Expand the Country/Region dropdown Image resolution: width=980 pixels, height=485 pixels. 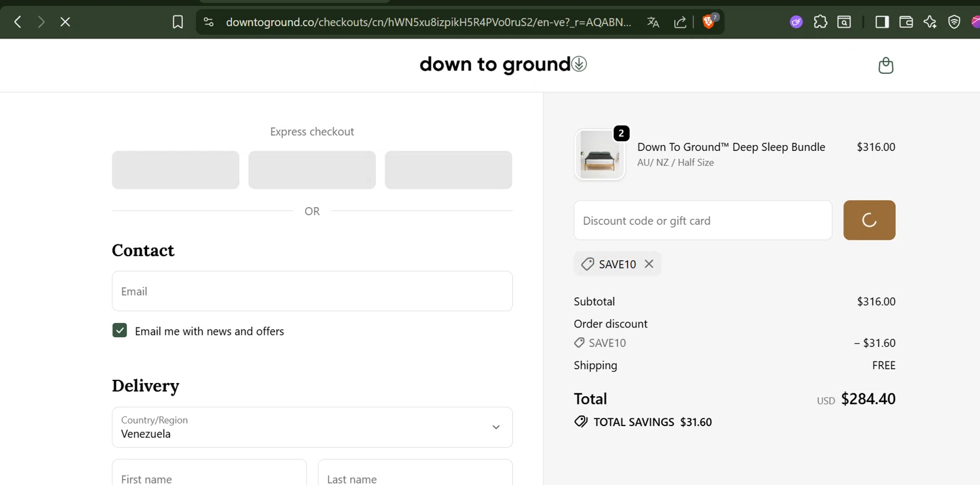pyautogui.click(x=312, y=427)
